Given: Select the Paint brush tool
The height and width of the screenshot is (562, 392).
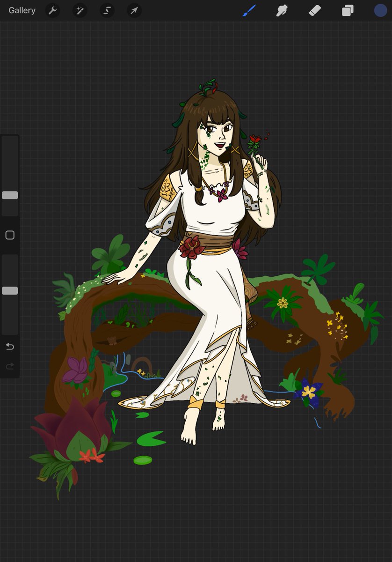Looking at the screenshot, I should (x=249, y=10).
